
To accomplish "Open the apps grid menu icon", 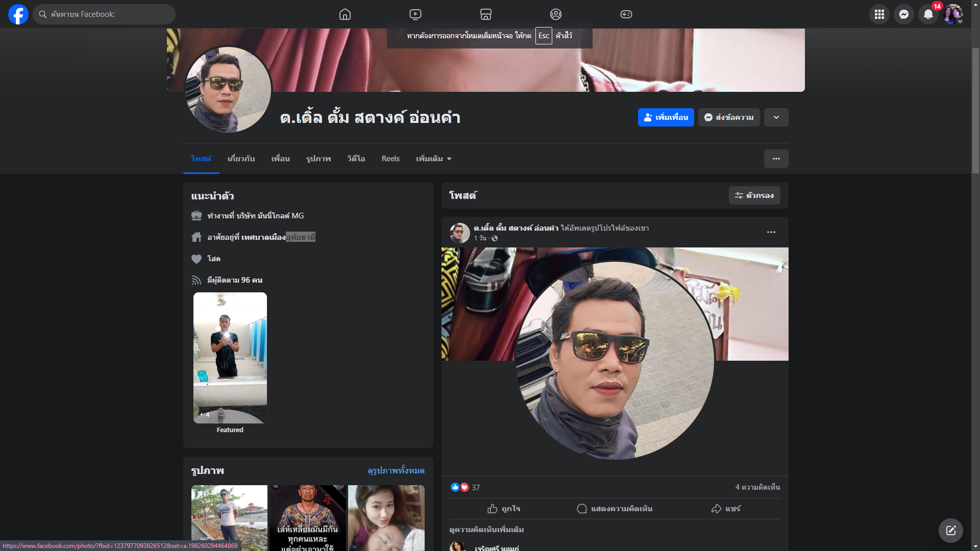I will (879, 14).
